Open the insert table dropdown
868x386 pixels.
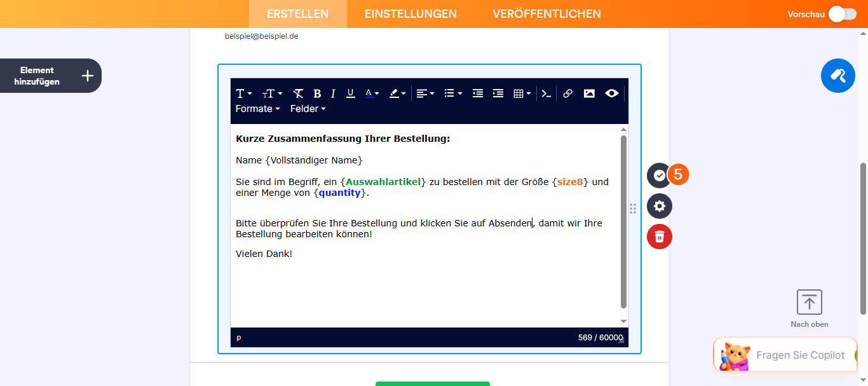(x=522, y=93)
